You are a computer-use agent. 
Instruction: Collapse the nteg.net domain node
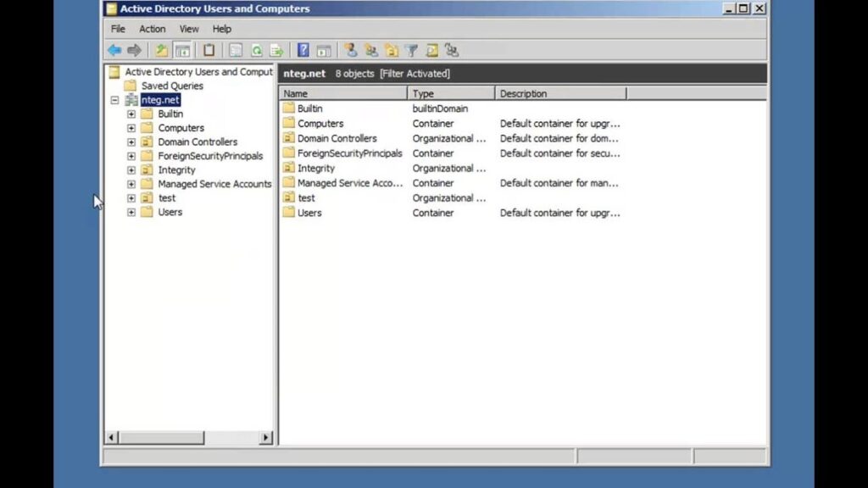114,99
